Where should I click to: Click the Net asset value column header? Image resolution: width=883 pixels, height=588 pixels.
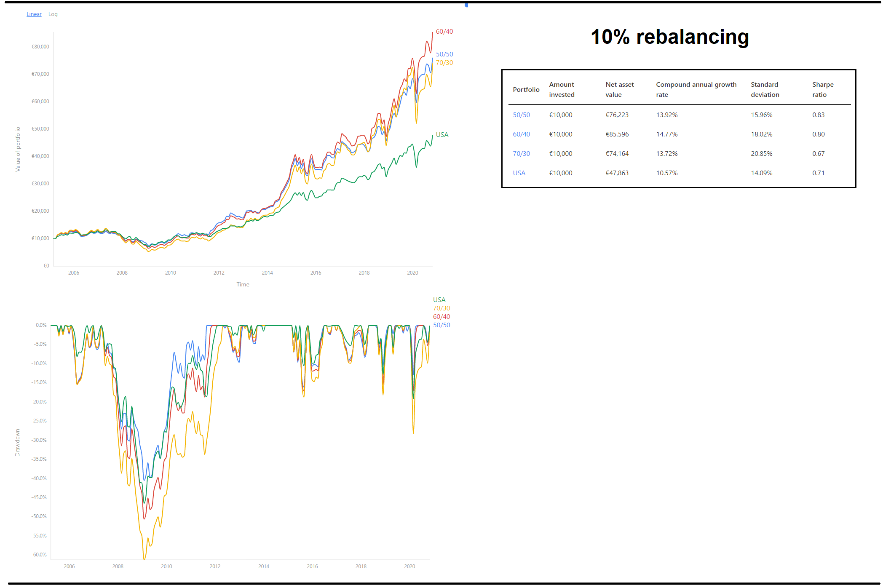coord(619,90)
